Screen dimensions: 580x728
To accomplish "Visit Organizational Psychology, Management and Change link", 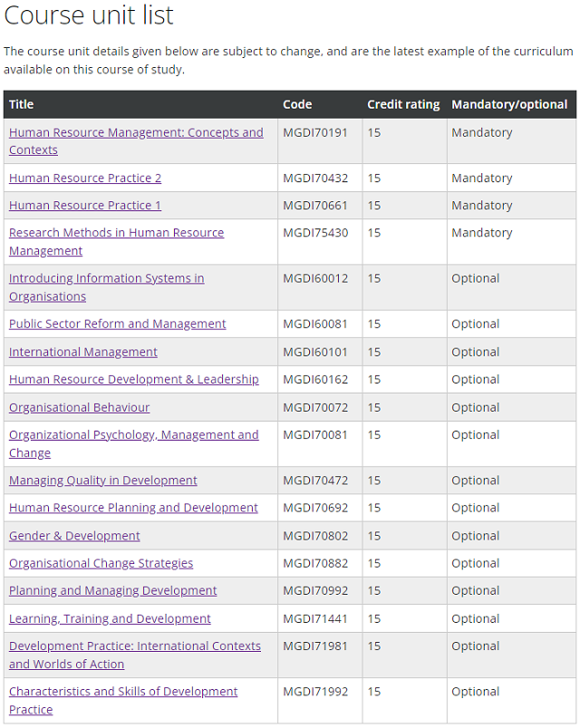I will (x=133, y=444).
